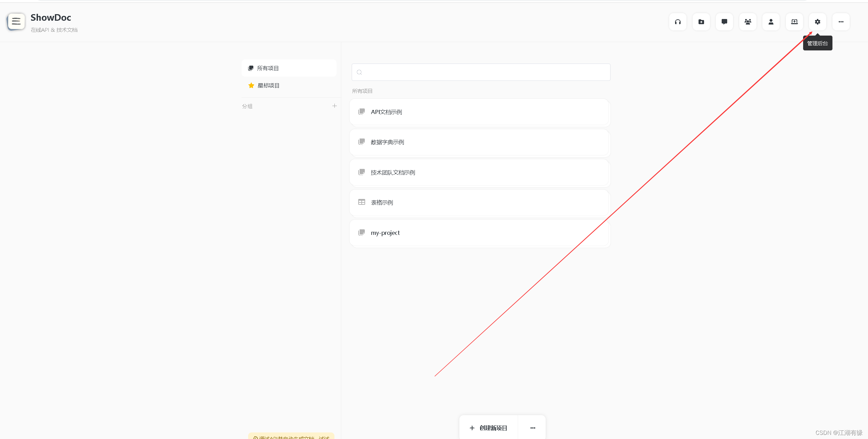Click the image/media icon
868x439 pixels.
tap(701, 21)
